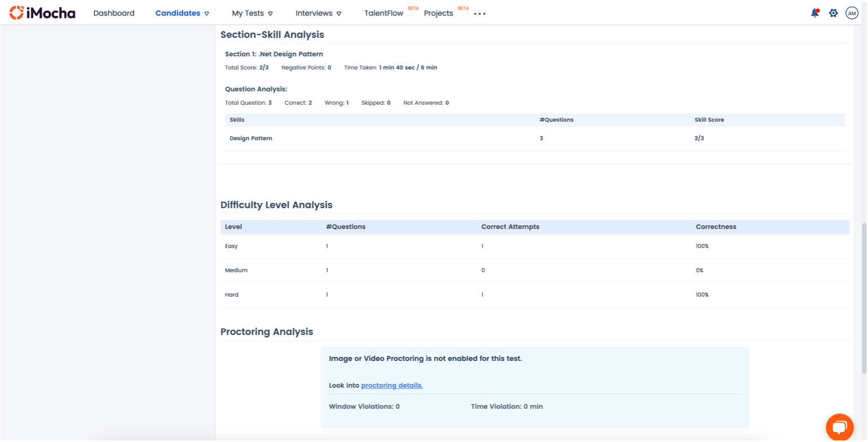Click the iMocha logo
Screen dimensions: 868x442
42,13
